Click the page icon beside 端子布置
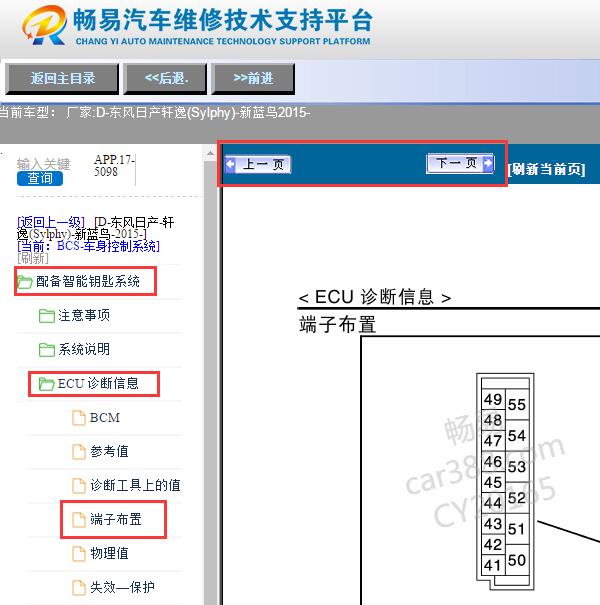The image size is (600, 605). [x=79, y=520]
